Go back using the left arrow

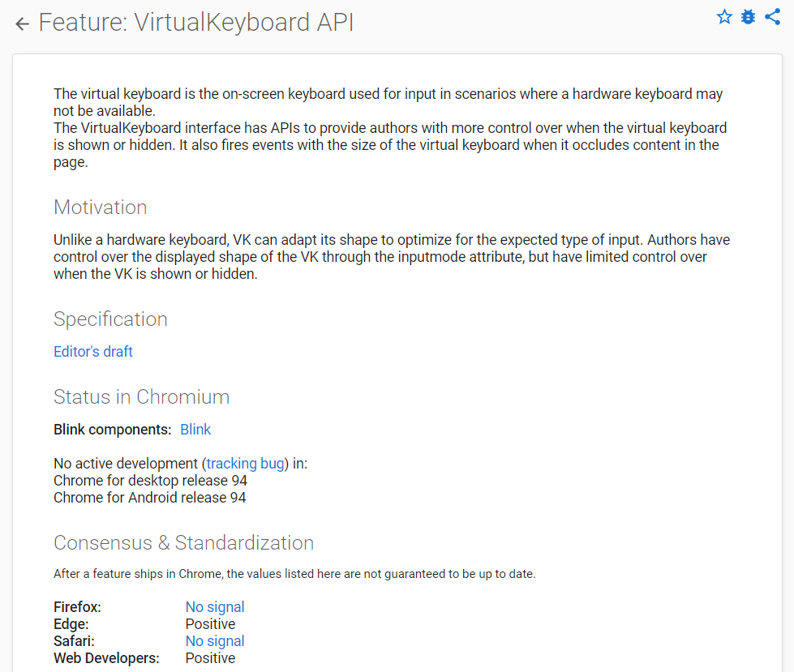click(x=22, y=24)
